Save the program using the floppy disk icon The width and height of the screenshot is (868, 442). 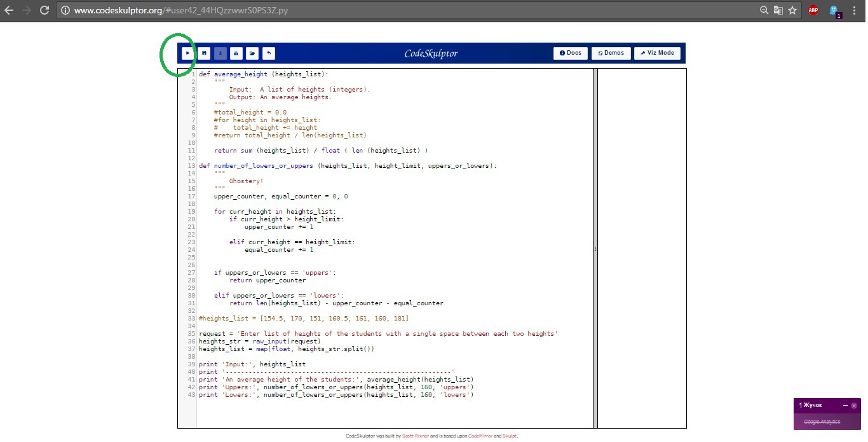pos(204,53)
